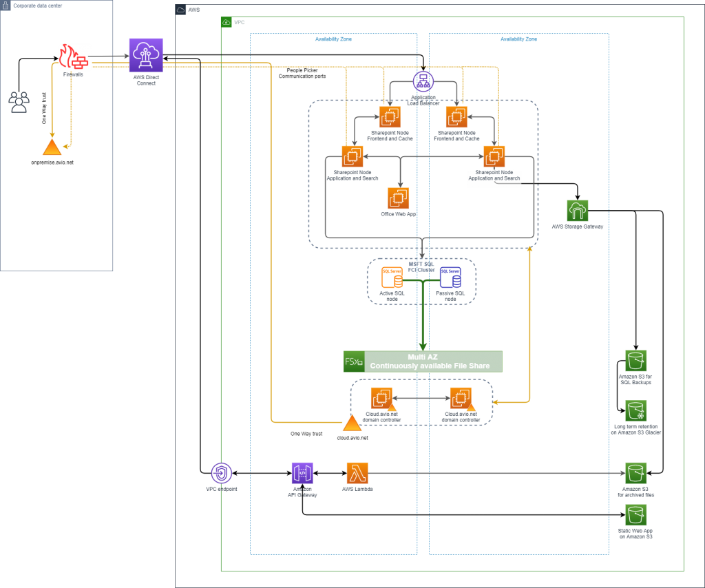Select the Office Web Apps instance icon
This screenshot has height=588, width=705.
point(400,198)
